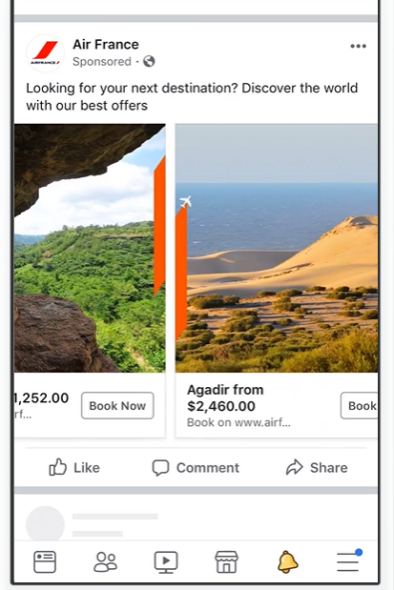Share the Air France post
The width and height of the screenshot is (394, 590).
(x=316, y=467)
